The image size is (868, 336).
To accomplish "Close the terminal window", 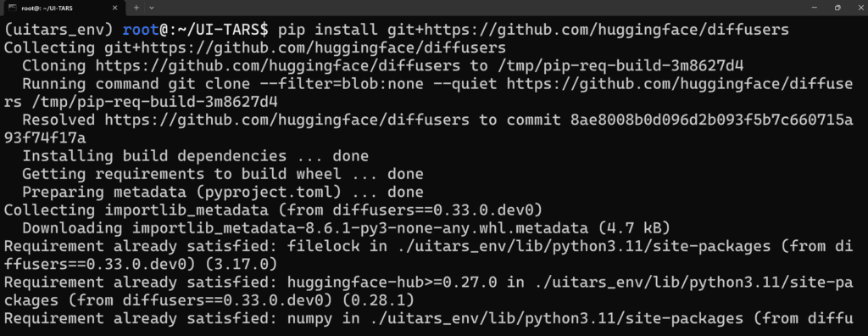I will point(857,8).
